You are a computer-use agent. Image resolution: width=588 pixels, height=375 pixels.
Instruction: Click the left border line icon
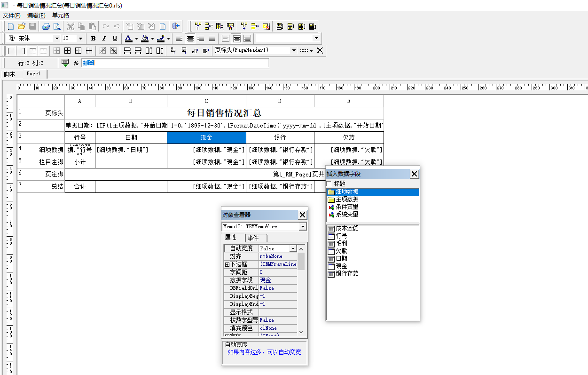click(x=11, y=50)
